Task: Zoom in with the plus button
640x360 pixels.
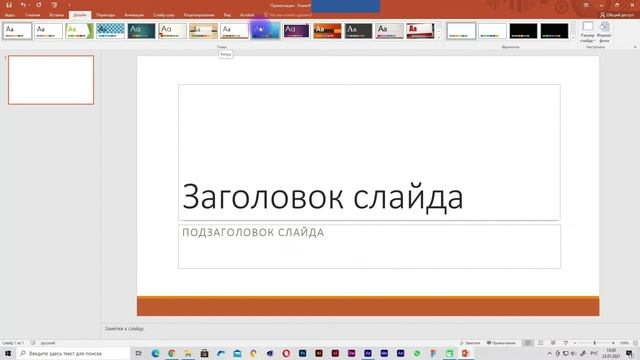Action: 613,343
